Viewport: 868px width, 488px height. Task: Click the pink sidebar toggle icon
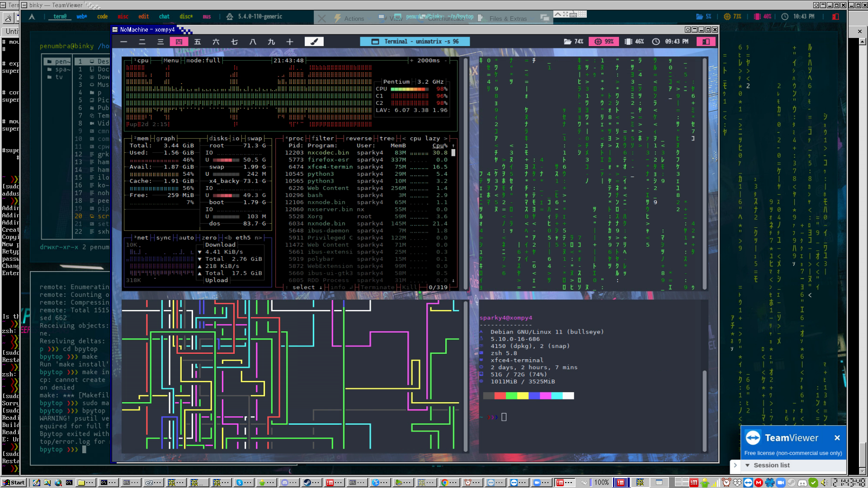(x=706, y=42)
